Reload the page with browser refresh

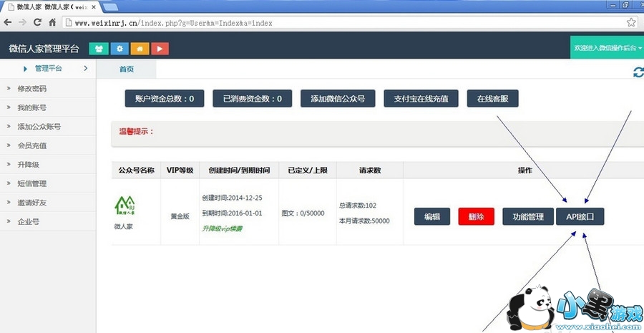coord(37,23)
